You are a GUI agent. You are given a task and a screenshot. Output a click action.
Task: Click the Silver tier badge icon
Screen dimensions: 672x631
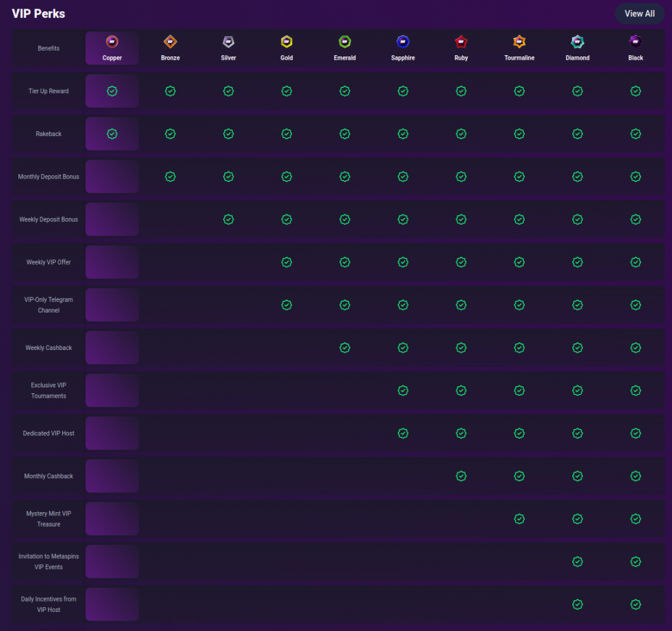228,42
